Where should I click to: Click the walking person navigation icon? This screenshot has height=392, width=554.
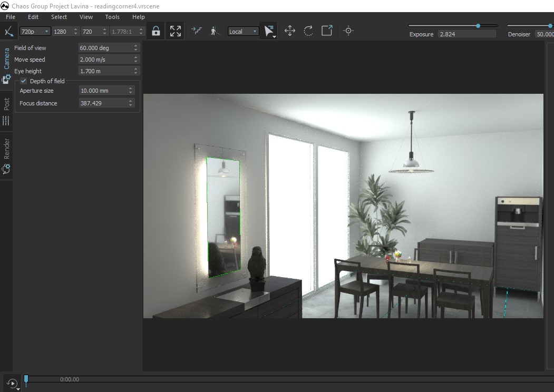(214, 31)
